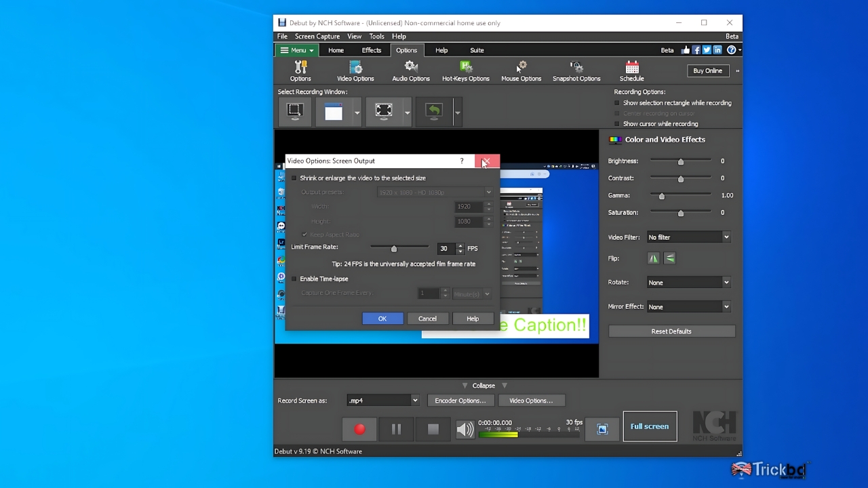Open the Screen Capture menu

click(x=317, y=37)
